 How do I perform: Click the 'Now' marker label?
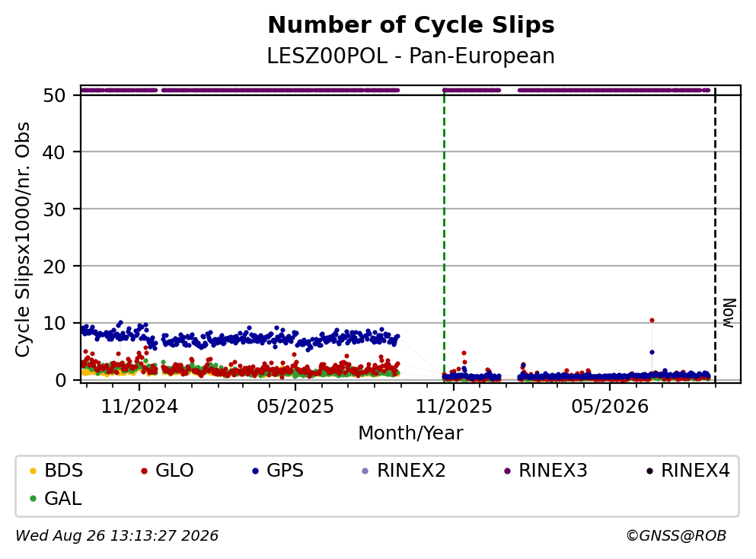(x=729, y=313)
